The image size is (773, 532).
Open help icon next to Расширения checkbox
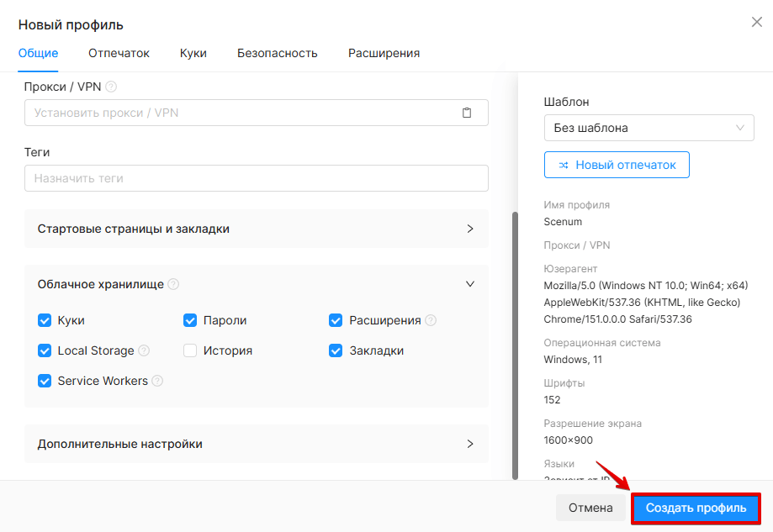431,320
